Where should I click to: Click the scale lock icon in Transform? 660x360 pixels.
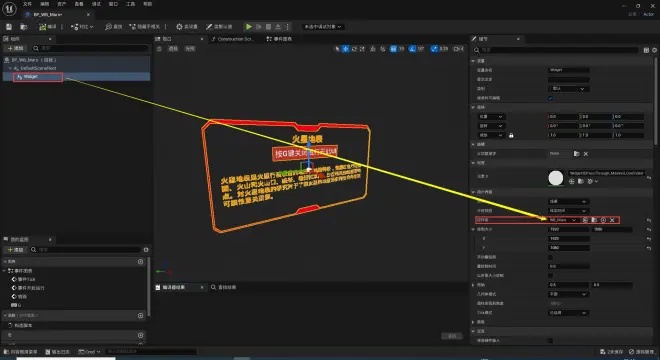pyautogui.click(x=511, y=135)
